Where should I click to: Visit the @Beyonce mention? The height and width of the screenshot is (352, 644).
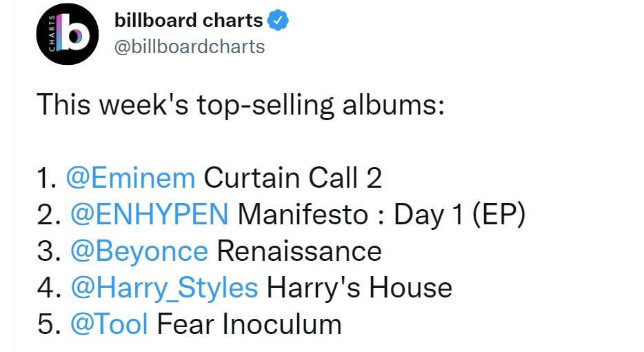coord(139,251)
